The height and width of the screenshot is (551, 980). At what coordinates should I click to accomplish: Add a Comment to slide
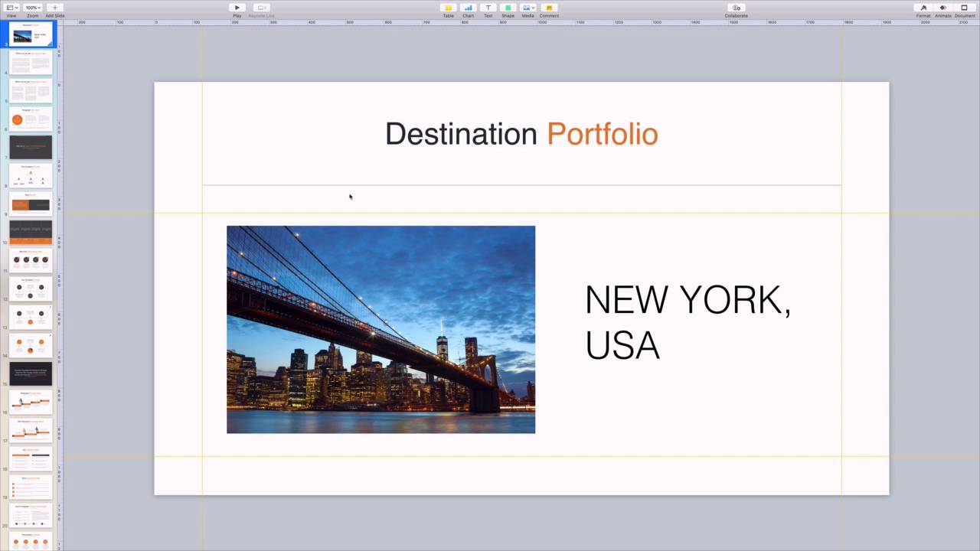coord(549,8)
